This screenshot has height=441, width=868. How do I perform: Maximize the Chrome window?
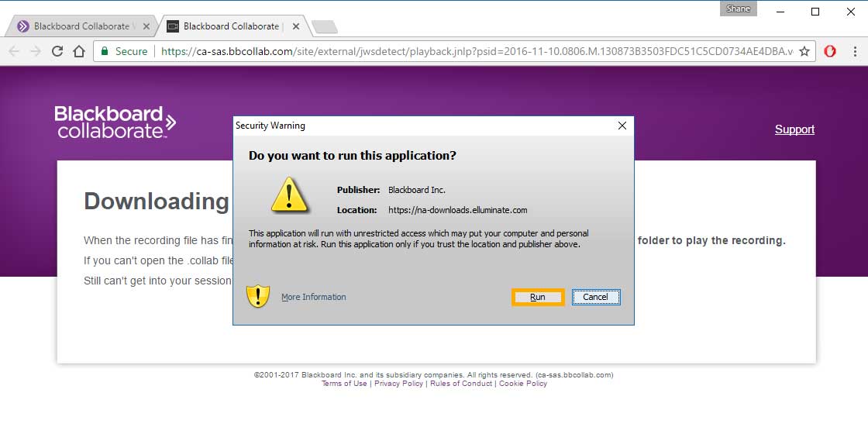click(815, 12)
